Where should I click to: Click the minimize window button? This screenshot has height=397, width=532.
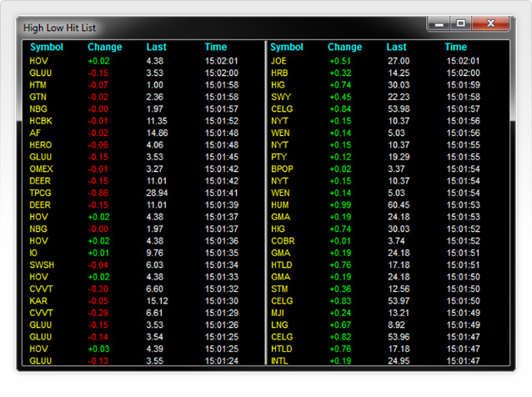tap(440, 25)
